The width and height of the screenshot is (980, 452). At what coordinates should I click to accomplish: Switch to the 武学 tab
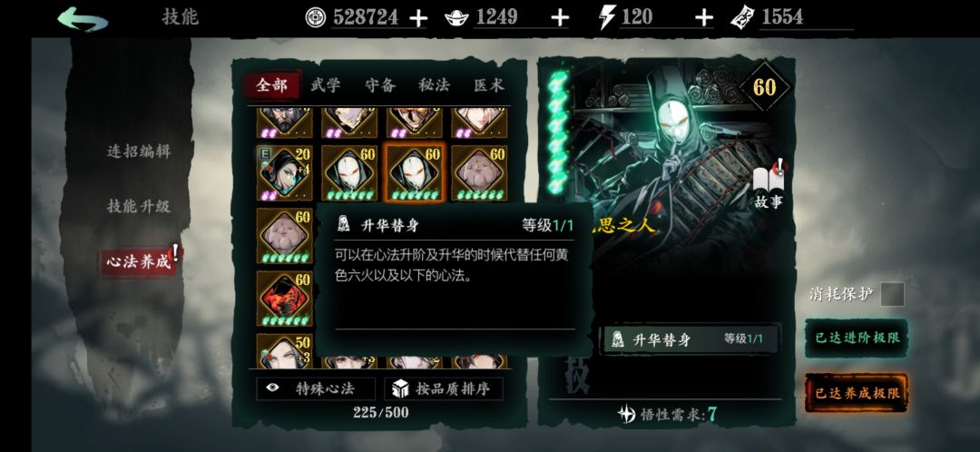tap(326, 85)
